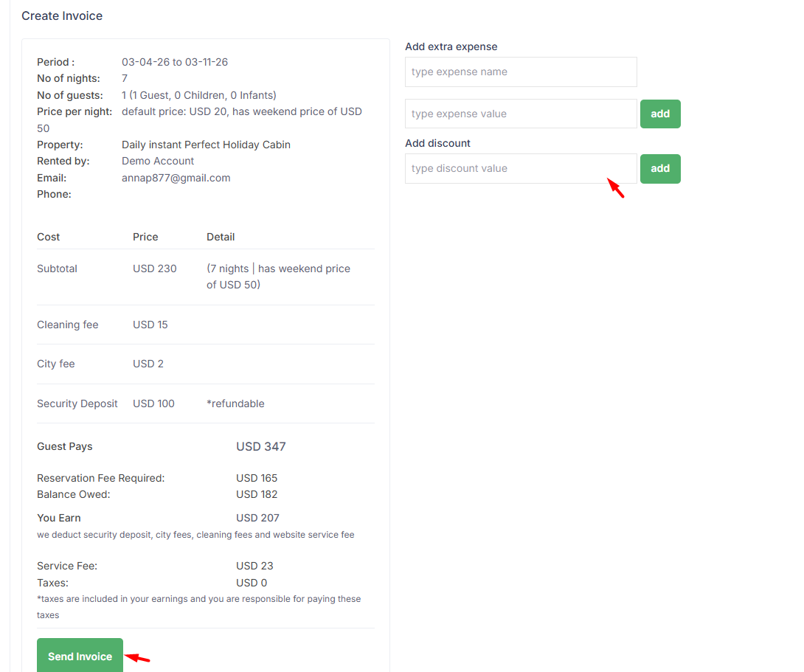Click the Guest Pays USD 347 amount
The height and width of the screenshot is (672, 804).
[260, 447]
